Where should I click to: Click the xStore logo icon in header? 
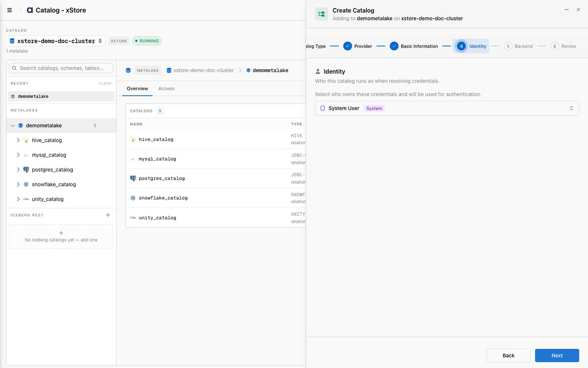tap(29, 10)
